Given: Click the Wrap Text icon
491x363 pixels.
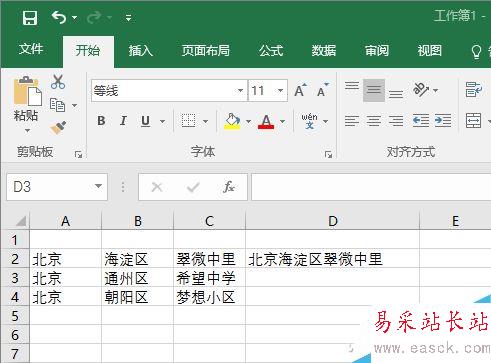Looking at the screenshot, I should (x=474, y=90).
